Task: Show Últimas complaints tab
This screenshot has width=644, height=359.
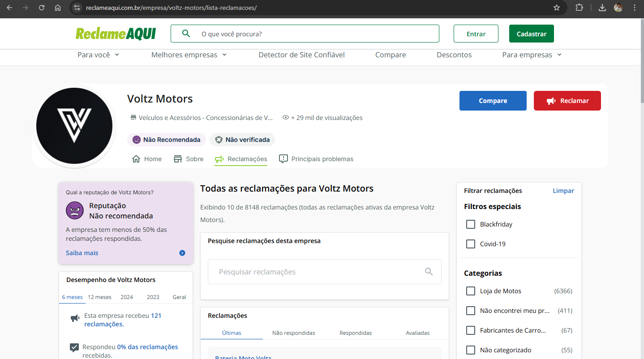Action: (x=232, y=333)
